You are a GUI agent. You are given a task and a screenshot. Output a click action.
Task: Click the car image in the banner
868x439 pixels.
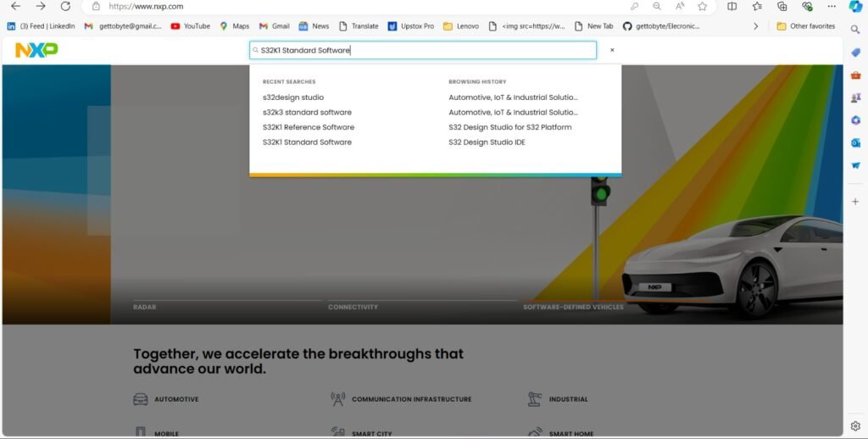(733, 266)
